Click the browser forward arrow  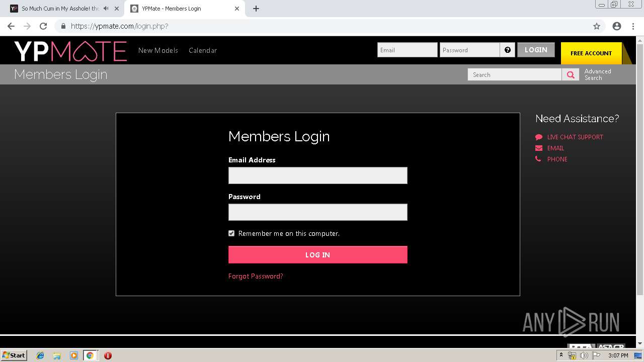coord(27,26)
